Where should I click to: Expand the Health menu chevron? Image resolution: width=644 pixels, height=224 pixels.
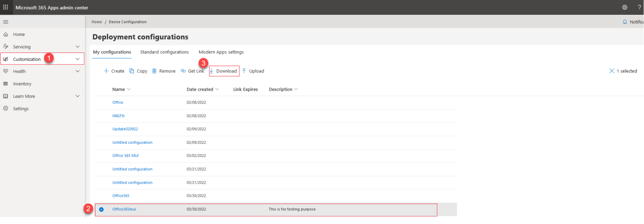click(78, 71)
